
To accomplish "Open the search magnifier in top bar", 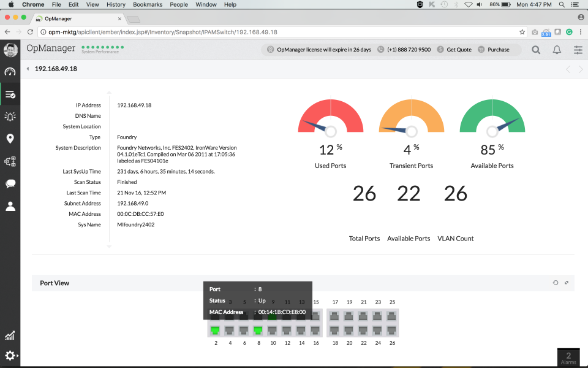I will tap(536, 50).
